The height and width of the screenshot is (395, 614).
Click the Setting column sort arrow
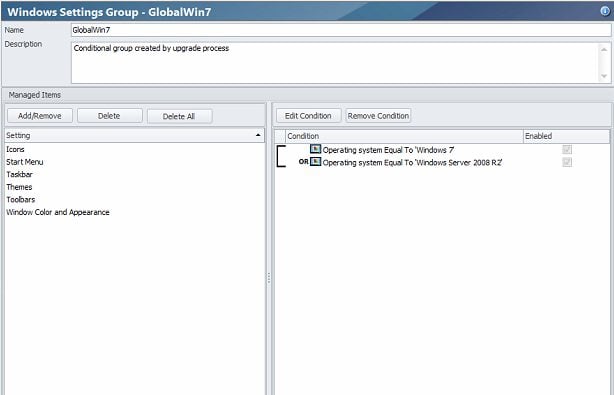pyautogui.click(x=258, y=135)
